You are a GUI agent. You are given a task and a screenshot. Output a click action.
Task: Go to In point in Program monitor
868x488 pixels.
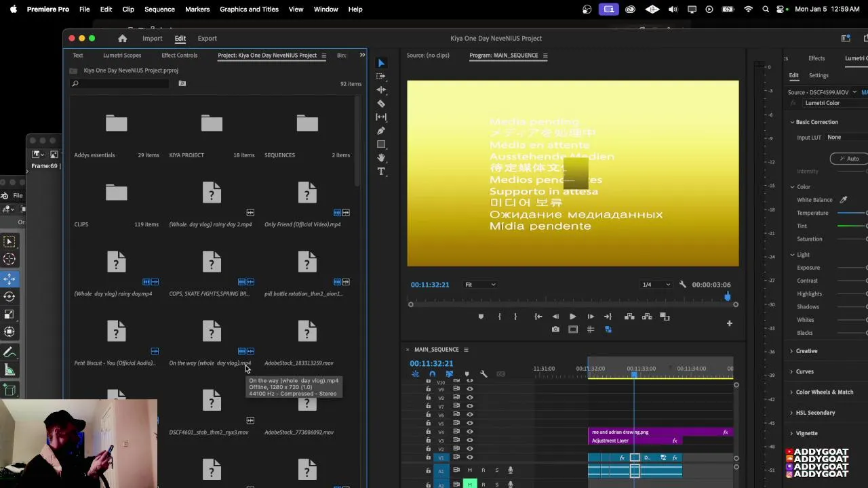(538, 317)
